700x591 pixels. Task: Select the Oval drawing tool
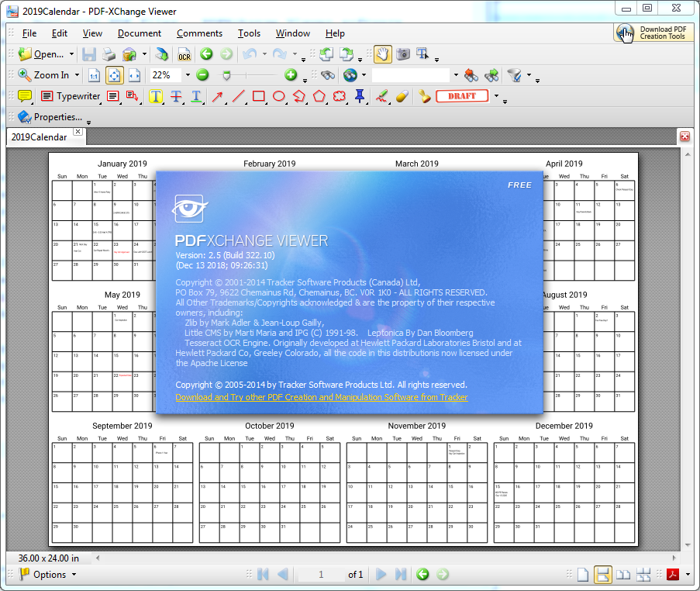click(x=278, y=96)
